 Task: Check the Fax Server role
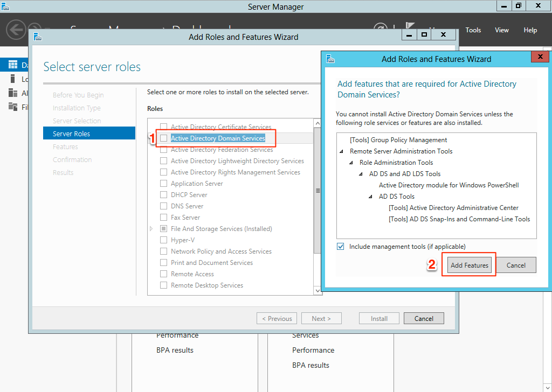click(163, 218)
